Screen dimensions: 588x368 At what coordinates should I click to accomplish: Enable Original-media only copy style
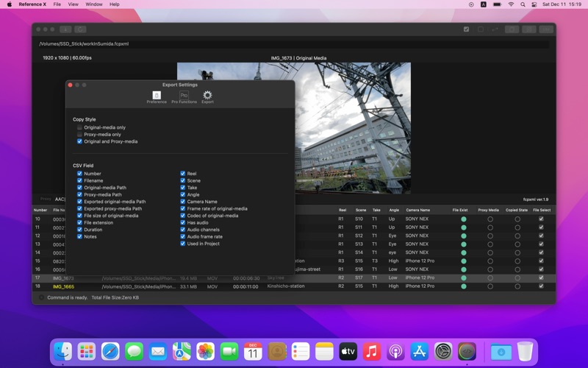[79, 127]
